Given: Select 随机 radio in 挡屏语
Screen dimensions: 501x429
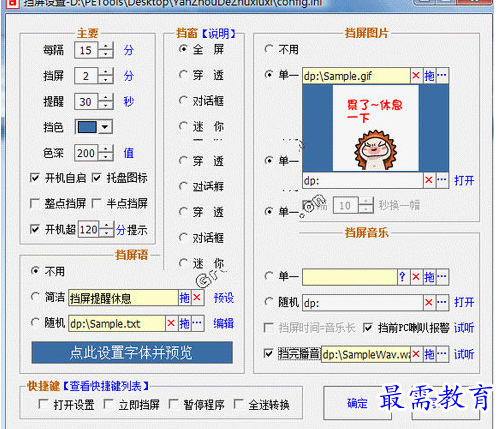Looking at the screenshot, I should 35,322.
